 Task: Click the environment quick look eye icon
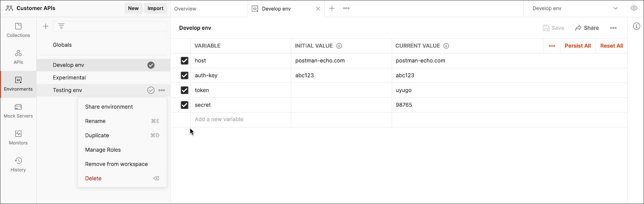pyautogui.click(x=634, y=8)
